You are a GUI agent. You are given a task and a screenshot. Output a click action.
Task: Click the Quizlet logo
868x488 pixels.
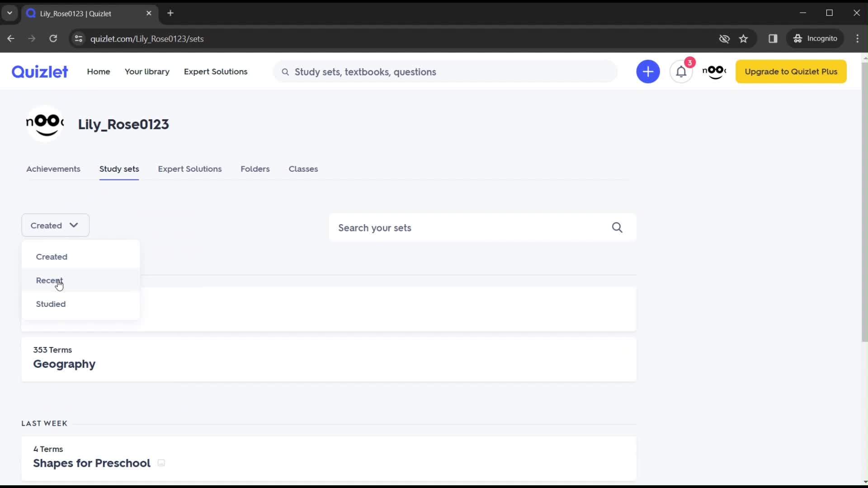pos(40,72)
